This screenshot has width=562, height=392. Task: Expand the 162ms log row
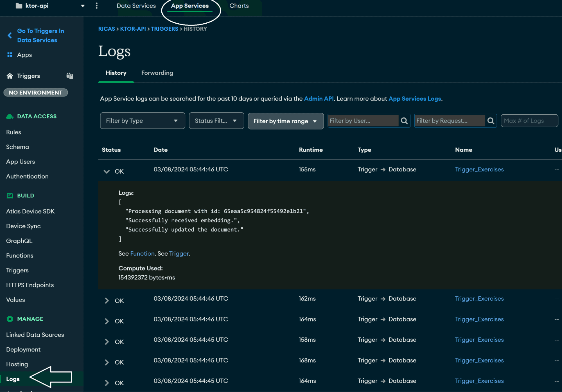[107, 301]
